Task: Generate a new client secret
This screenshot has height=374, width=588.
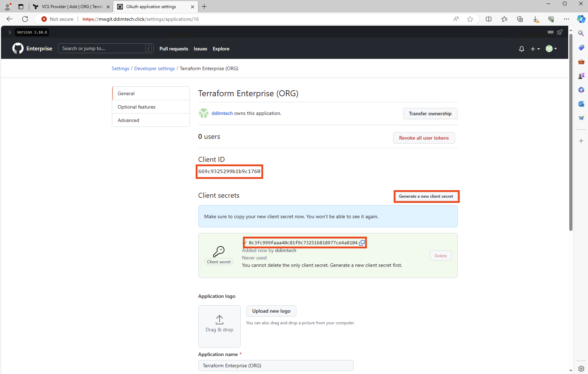Action: pos(426,196)
